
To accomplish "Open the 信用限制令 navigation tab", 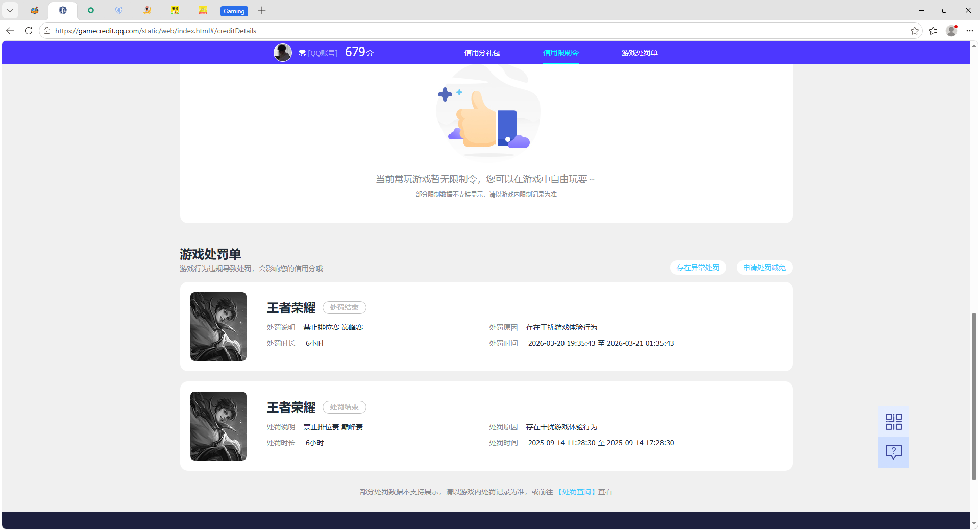I will tap(560, 53).
